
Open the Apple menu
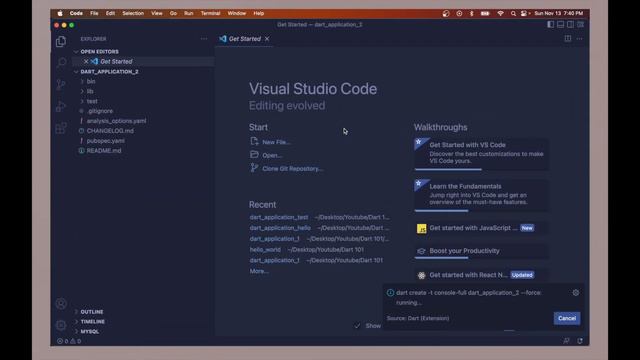tap(60, 13)
